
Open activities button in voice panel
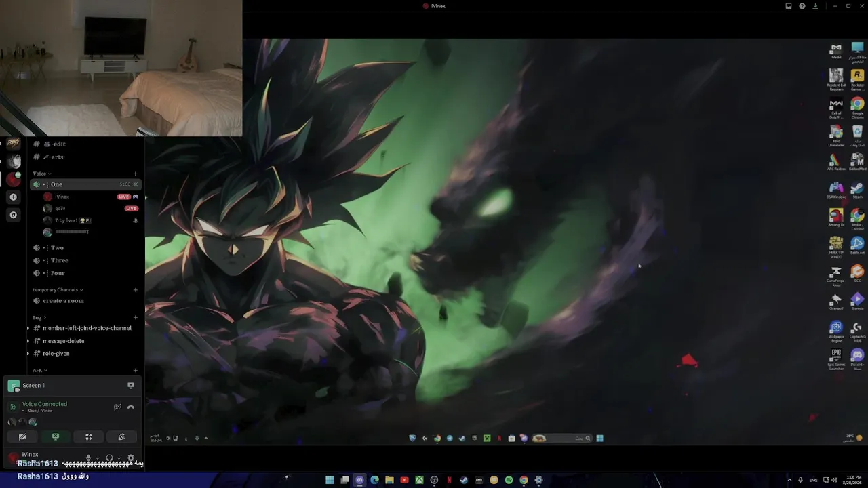89,437
